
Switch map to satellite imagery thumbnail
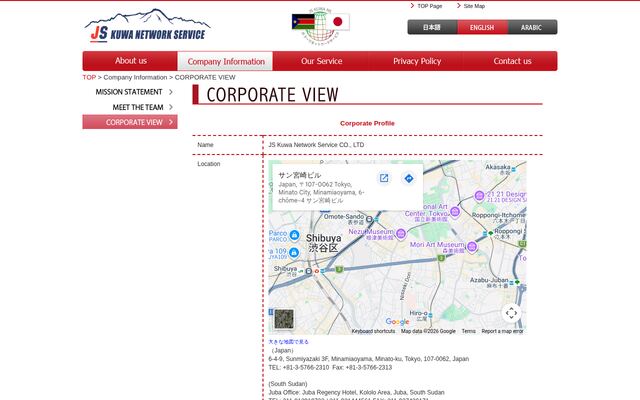(284, 319)
